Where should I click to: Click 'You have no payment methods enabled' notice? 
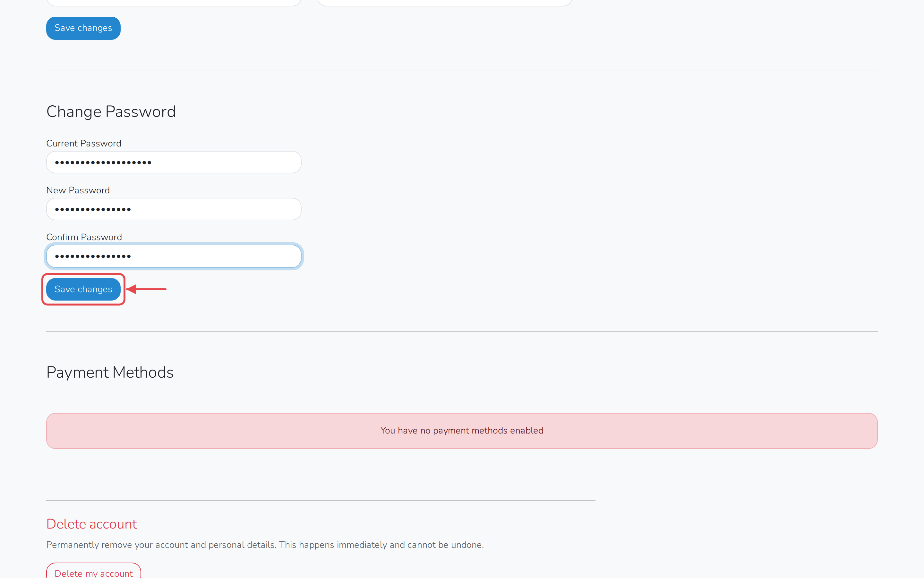(462, 430)
